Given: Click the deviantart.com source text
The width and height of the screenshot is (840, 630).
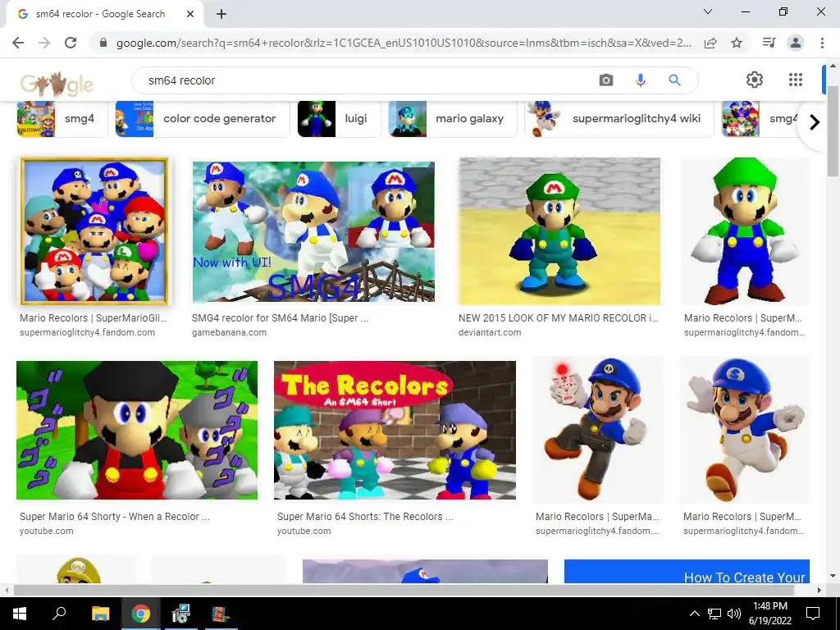Looking at the screenshot, I should 490,333.
